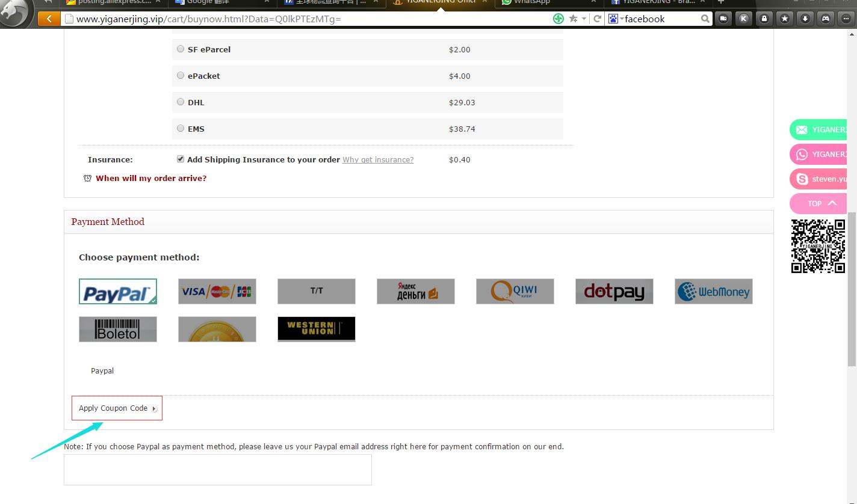Click the Paypal email note text box
857x504 pixels.
click(218, 469)
